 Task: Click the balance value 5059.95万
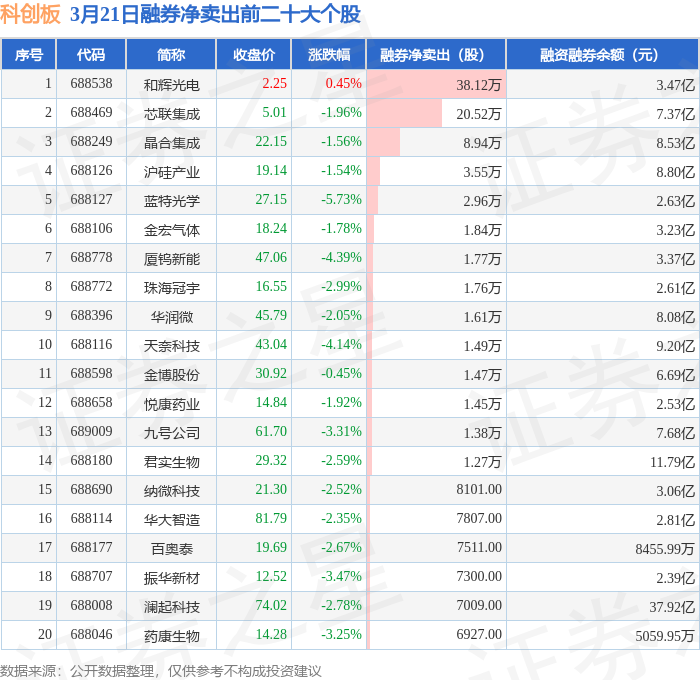pyautogui.click(x=665, y=636)
